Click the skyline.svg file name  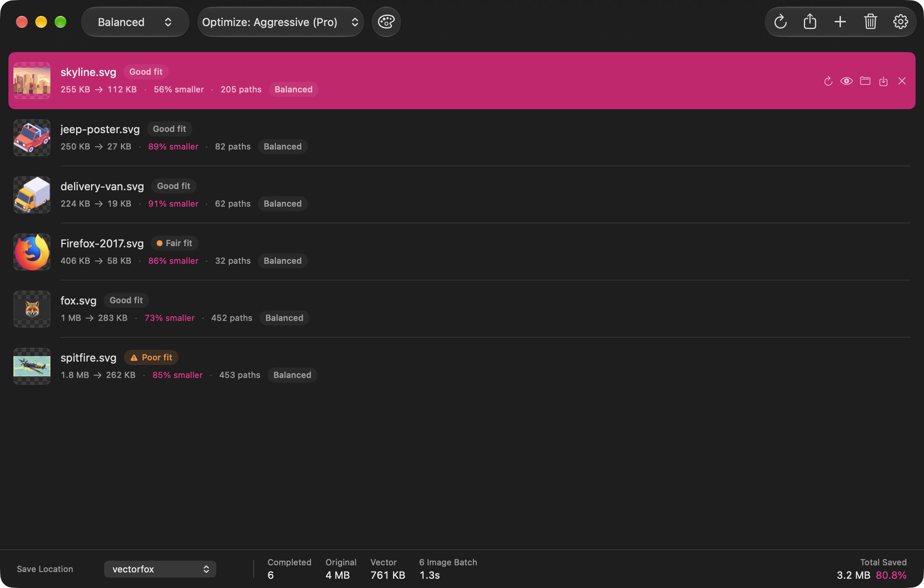[88, 72]
